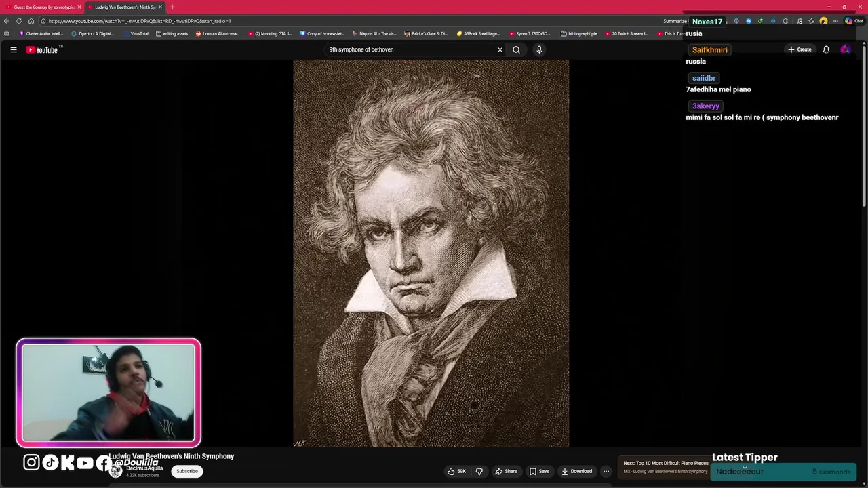Switch to the Guess the Country tab
The width and height of the screenshot is (868, 488).
pyautogui.click(x=41, y=7)
